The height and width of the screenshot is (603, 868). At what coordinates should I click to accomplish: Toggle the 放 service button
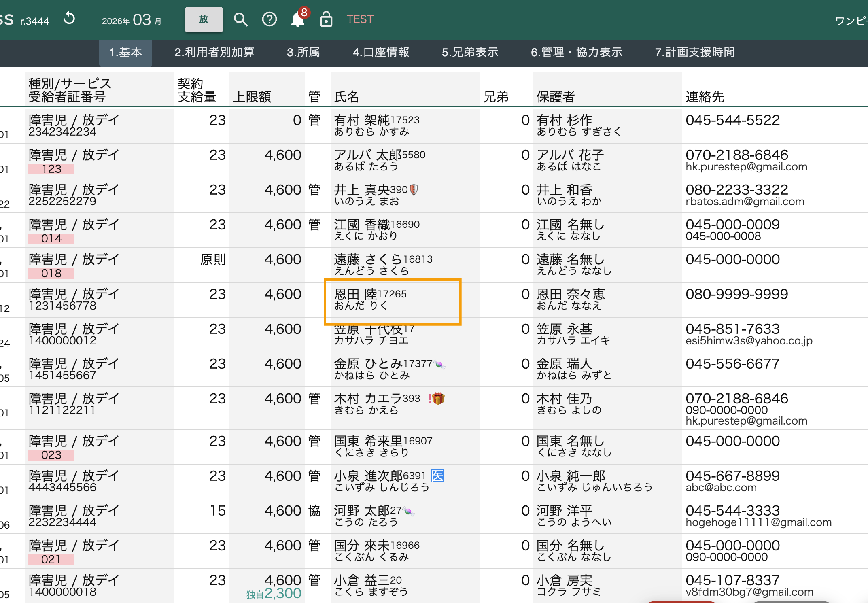tap(204, 19)
